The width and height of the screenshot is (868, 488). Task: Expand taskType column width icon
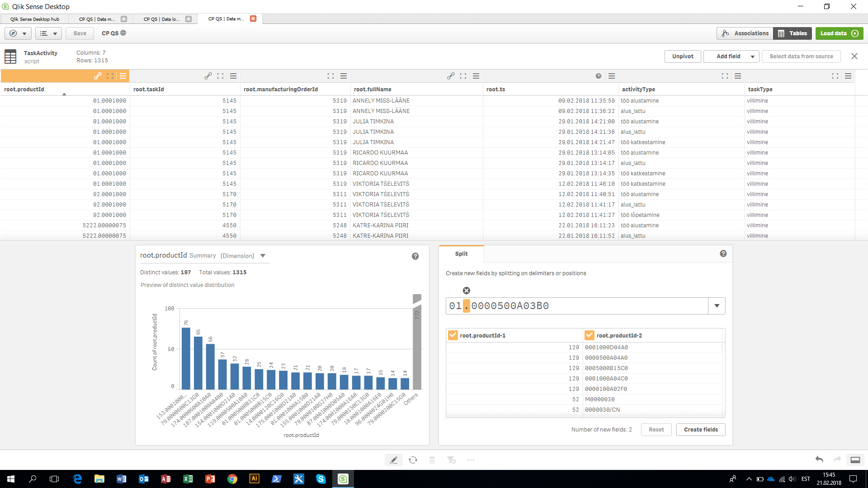coord(835,76)
